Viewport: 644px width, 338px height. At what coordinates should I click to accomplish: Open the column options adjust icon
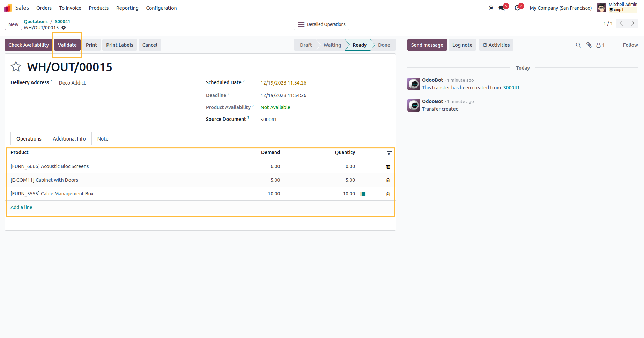pyautogui.click(x=390, y=153)
